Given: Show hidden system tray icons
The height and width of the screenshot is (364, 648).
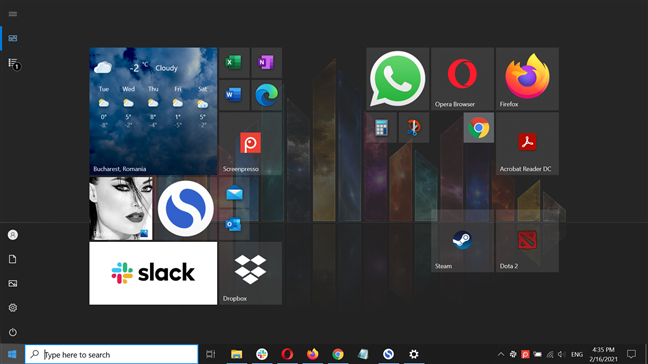Looking at the screenshot, I should (501, 354).
